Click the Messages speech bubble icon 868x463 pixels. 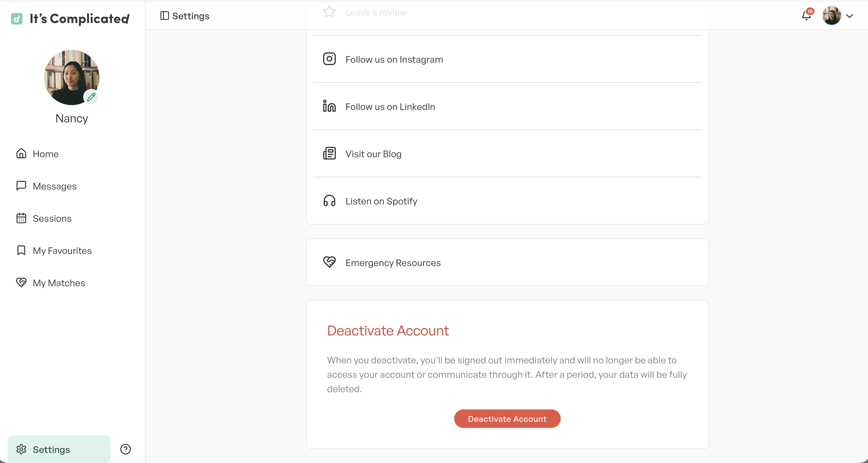[x=21, y=186]
